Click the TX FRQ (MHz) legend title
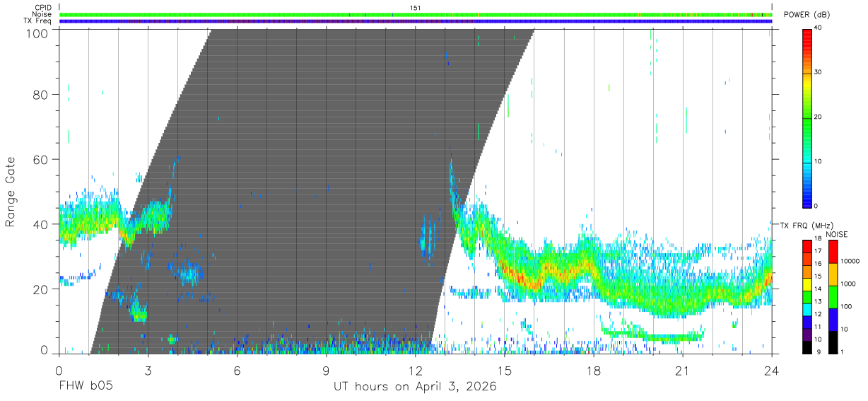Image resolution: width=868 pixels, height=401 pixels. coord(806,226)
